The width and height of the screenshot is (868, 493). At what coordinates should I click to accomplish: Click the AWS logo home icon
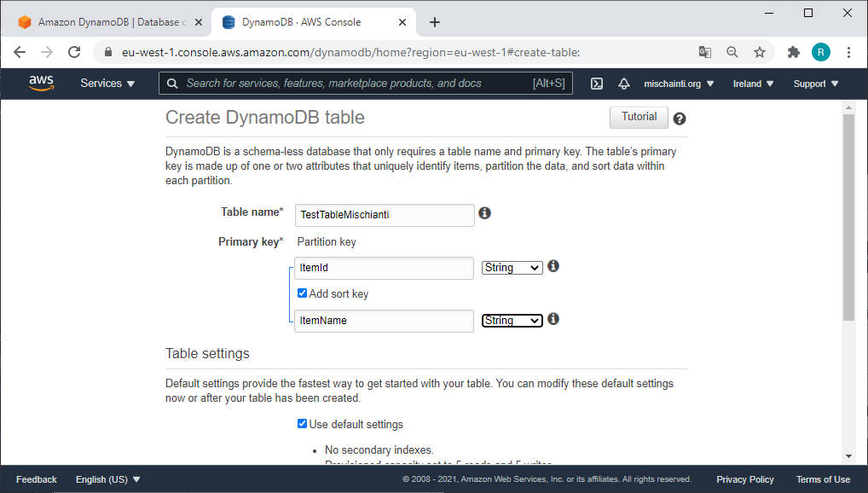[x=42, y=83]
